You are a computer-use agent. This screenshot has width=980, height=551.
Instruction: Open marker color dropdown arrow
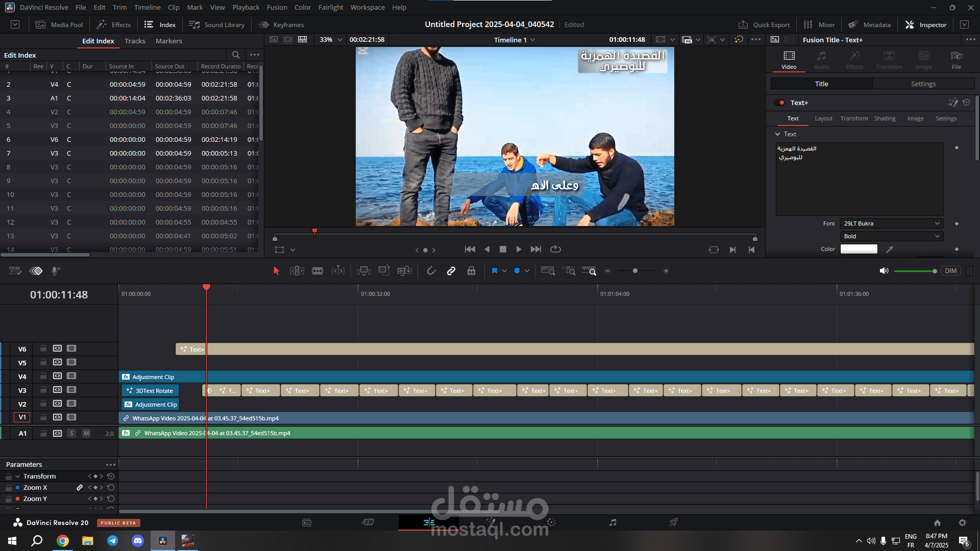(527, 271)
